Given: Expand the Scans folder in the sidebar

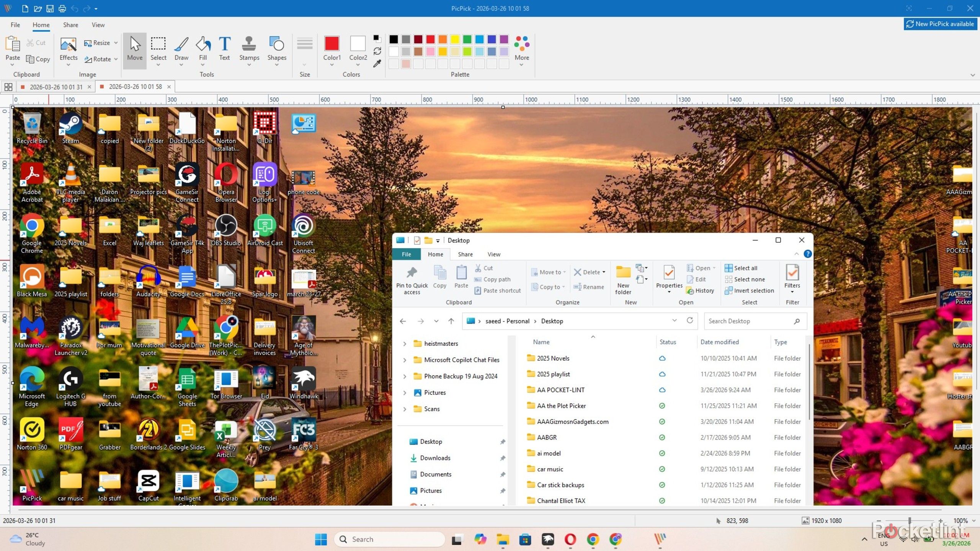Looking at the screenshot, I should coord(405,409).
